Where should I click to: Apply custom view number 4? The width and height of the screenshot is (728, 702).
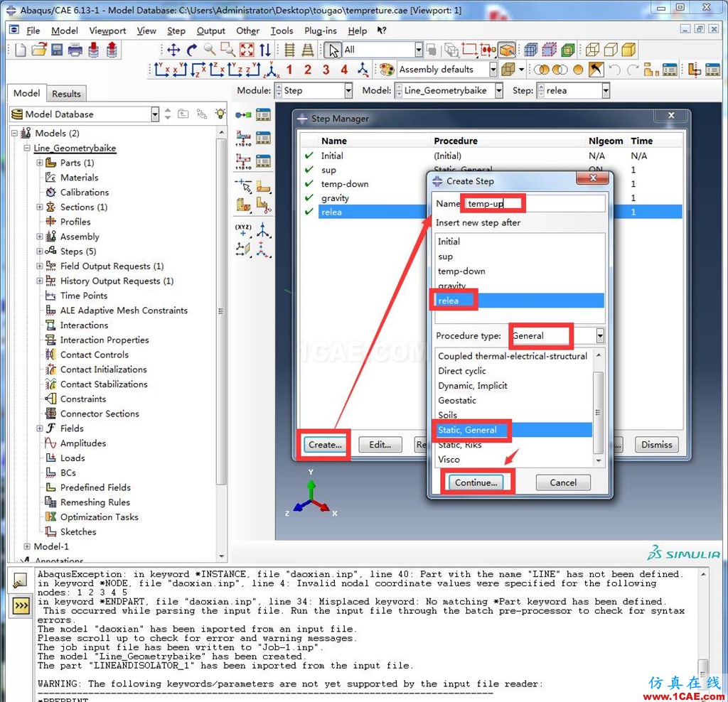(x=344, y=70)
